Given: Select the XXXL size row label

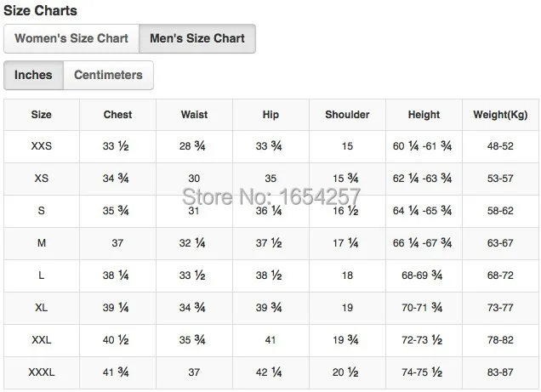Looking at the screenshot, I should click(42, 372).
